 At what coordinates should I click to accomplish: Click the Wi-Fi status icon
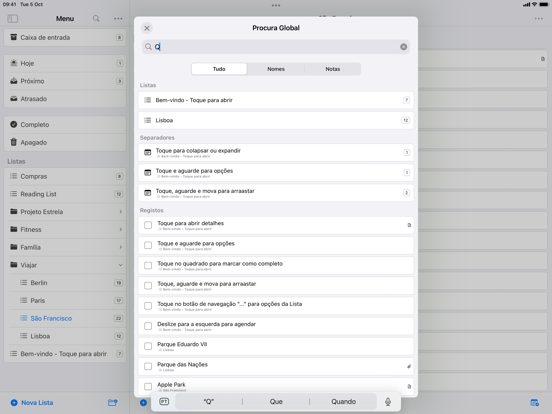point(534,4)
